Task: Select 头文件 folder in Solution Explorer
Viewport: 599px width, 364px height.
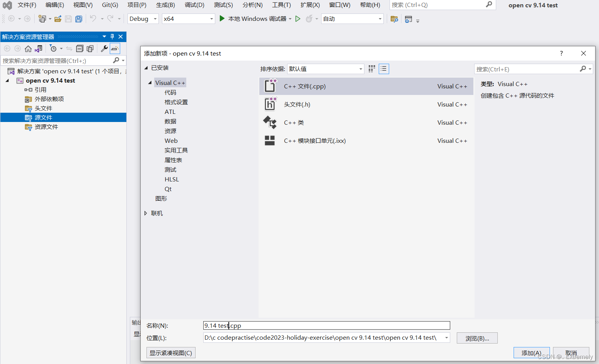Action: pyautogui.click(x=43, y=108)
